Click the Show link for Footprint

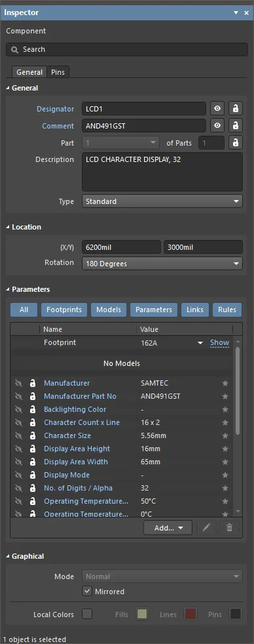(219, 342)
